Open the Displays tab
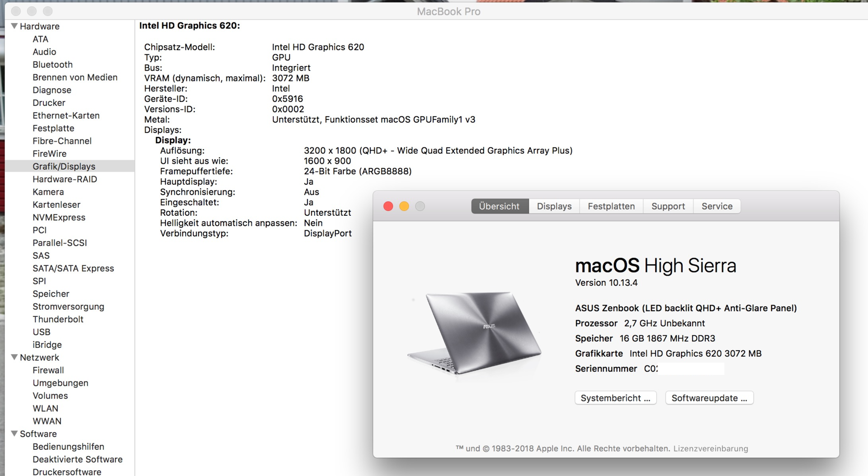The width and height of the screenshot is (868, 476). (554, 206)
